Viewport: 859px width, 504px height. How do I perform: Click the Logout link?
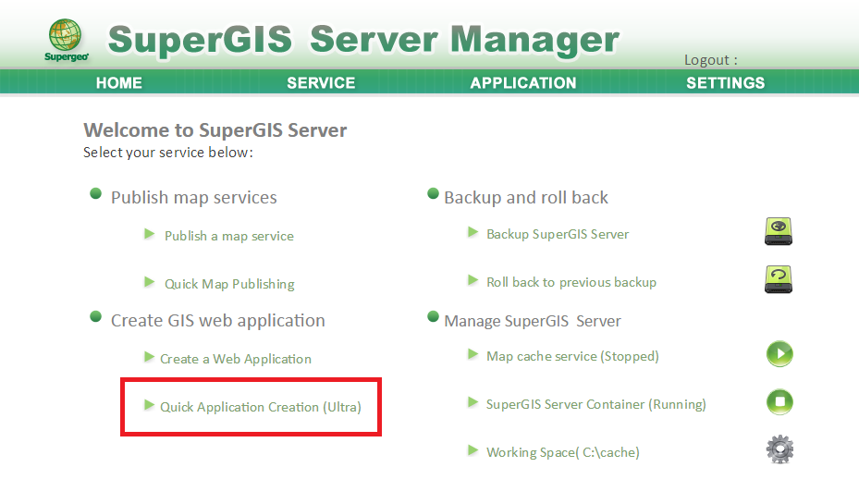(x=710, y=60)
